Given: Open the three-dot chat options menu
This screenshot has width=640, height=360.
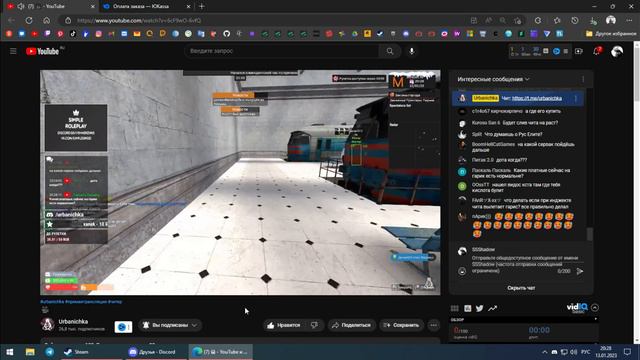Looking at the screenshot, I should click(x=583, y=79).
